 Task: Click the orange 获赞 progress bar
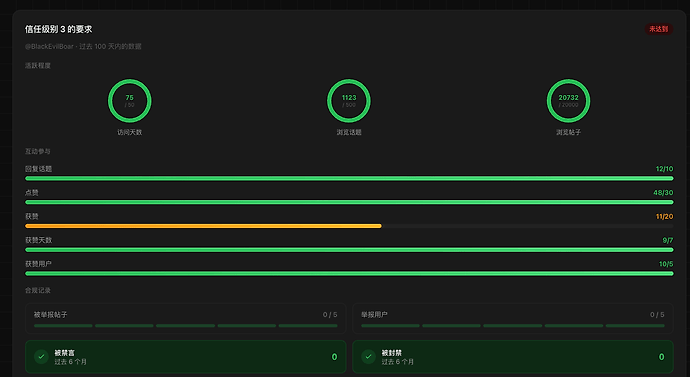[x=203, y=226]
